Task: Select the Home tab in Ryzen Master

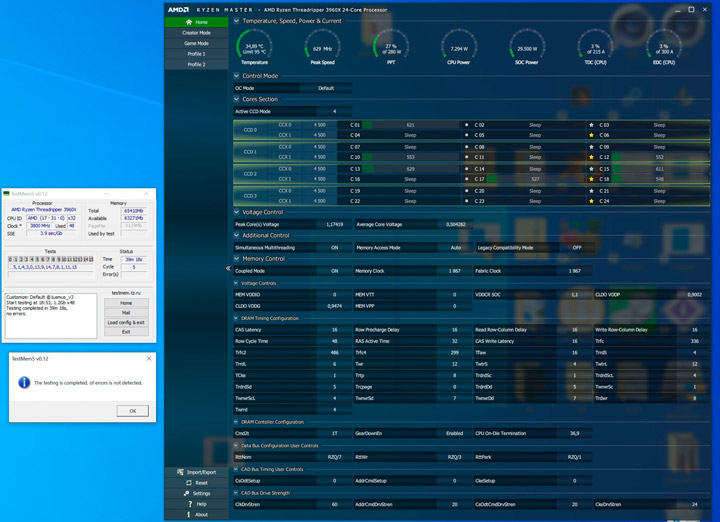Action: point(197,22)
